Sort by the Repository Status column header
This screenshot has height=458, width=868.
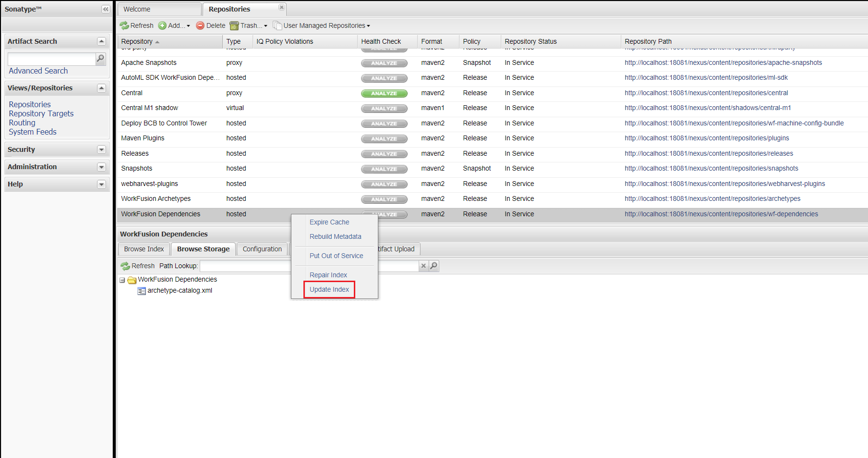click(561, 41)
